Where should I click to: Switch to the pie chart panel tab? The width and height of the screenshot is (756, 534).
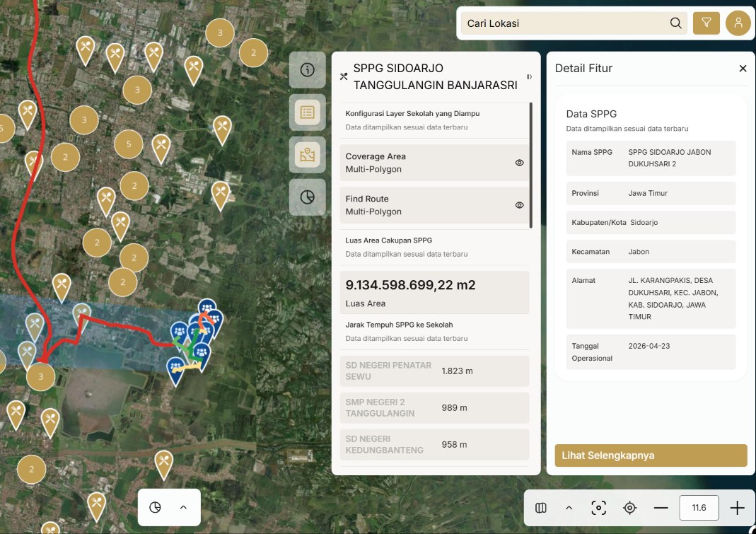coord(307,197)
